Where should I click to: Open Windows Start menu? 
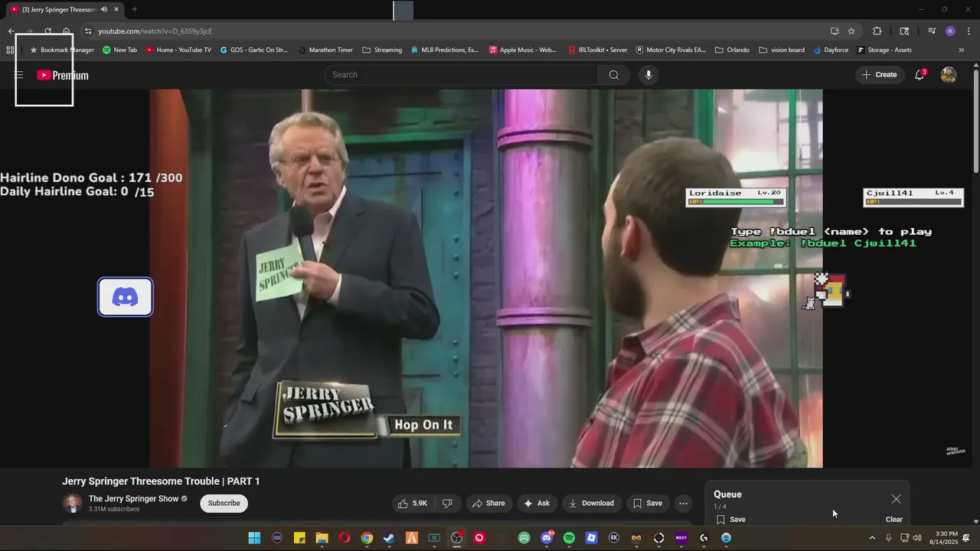click(x=254, y=538)
